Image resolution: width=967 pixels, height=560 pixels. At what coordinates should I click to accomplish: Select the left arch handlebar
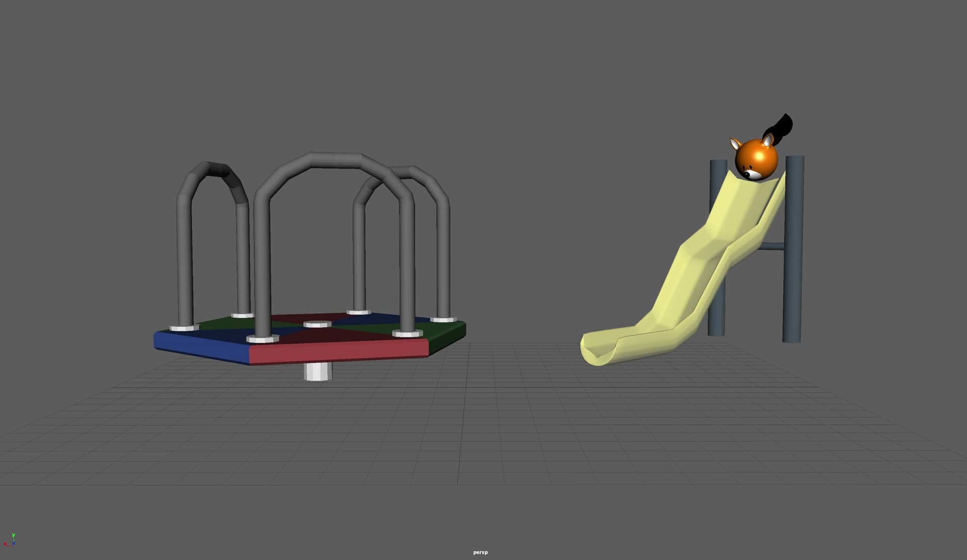click(184, 252)
